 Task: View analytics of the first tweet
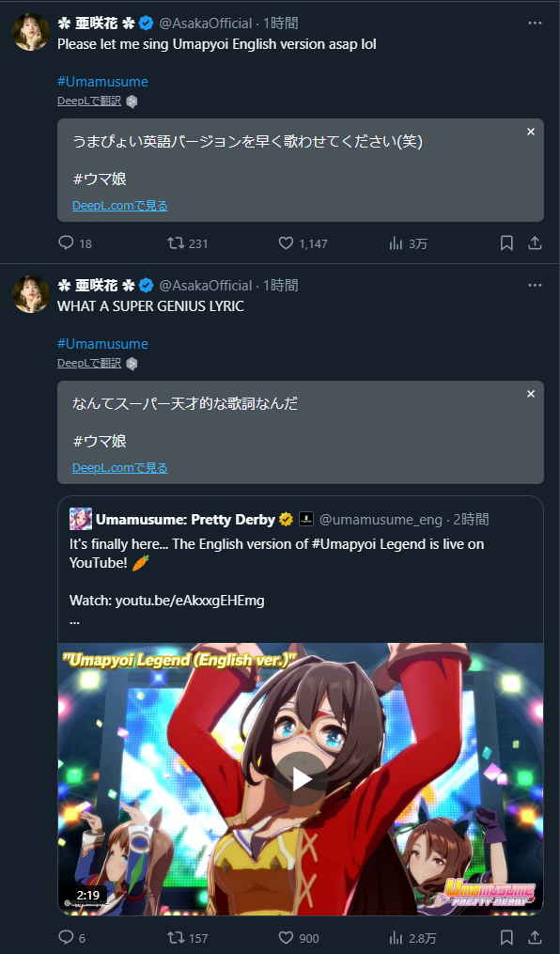point(396,243)
